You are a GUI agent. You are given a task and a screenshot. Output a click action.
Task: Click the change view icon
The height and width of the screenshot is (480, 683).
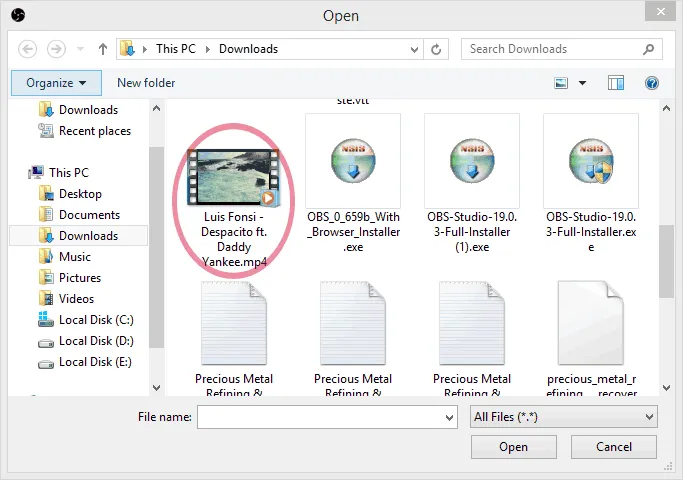(x=562, y=83)
